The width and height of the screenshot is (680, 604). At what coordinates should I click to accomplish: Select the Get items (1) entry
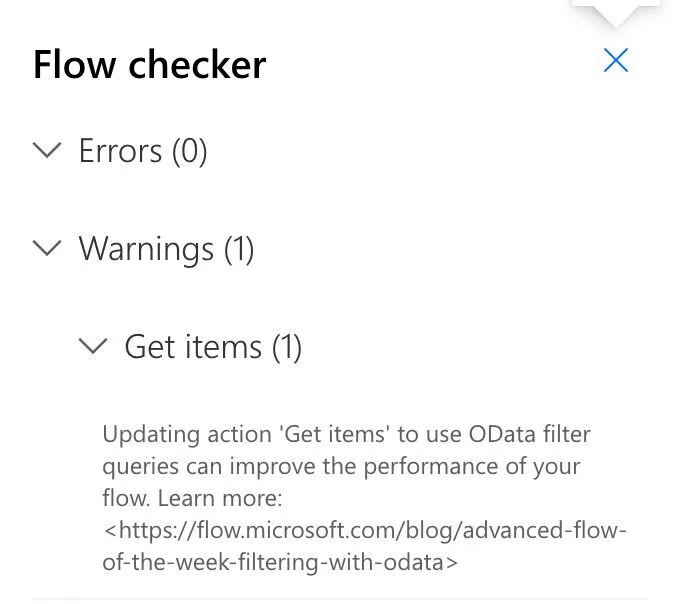point(212,346)
